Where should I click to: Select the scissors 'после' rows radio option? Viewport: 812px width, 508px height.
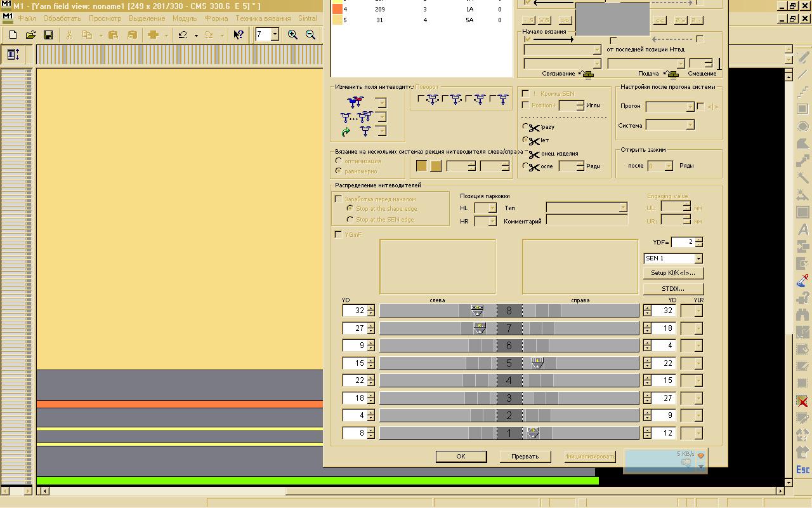tap(525, 166)
